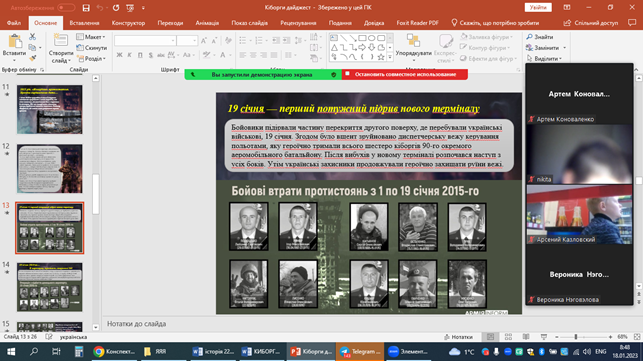Screen dimensions: 643x361
Task: Click the Reset (Скинути) slide button
Action: coord(92,48)
